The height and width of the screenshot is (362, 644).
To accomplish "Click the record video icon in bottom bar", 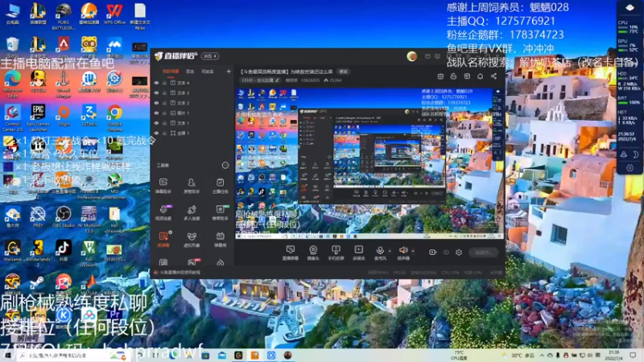I will [432, 253].
